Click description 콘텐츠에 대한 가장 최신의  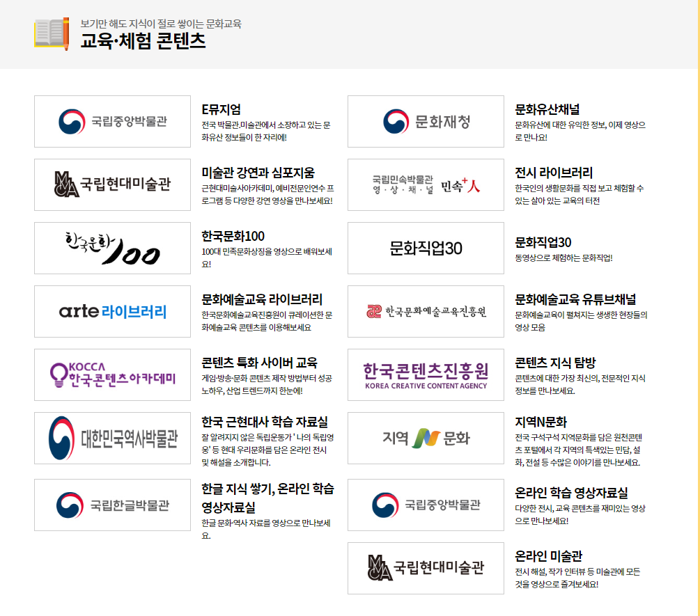coord(580,384)
